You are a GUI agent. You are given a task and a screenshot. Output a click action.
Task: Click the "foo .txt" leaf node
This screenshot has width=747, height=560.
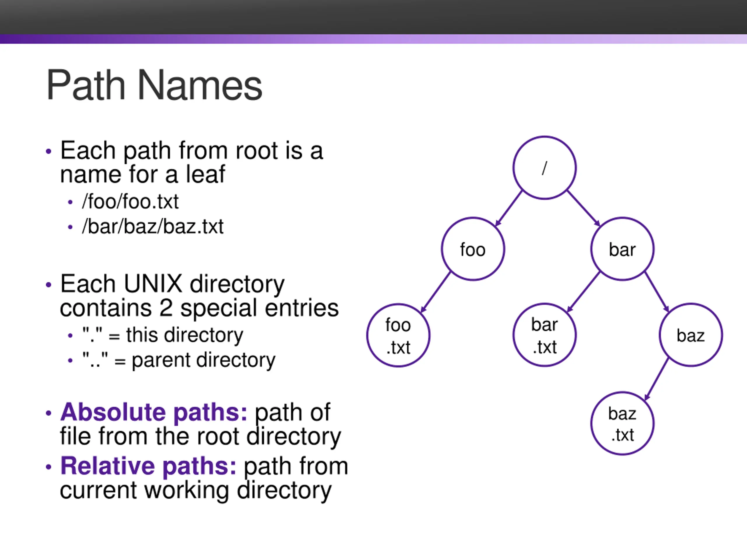click(x=398, y=335)
